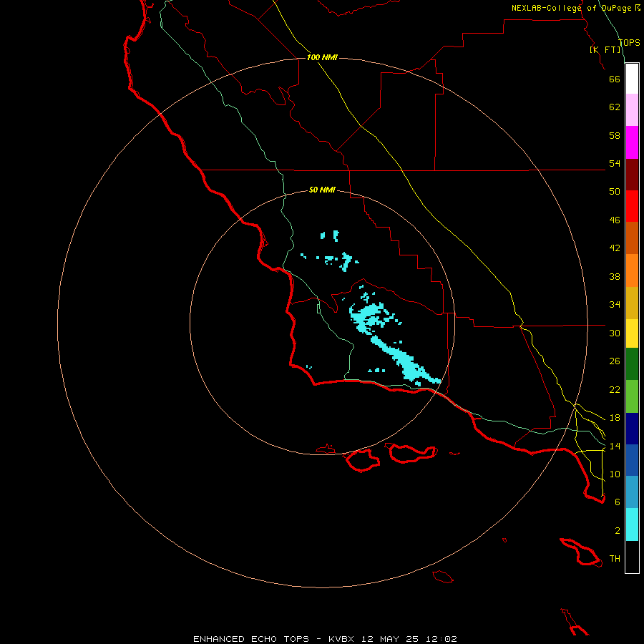This screenshot has width=644, height=644.
Task: Select the medium blue 18 kft swatch
Action: (632, 460)
